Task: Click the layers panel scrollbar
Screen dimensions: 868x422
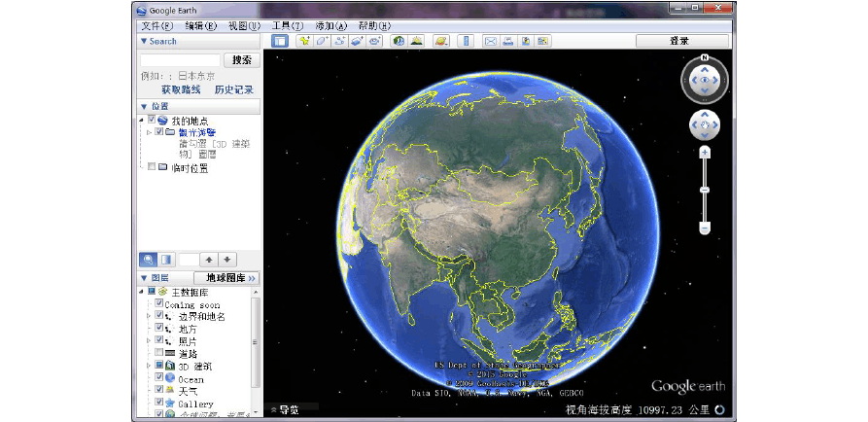Action: click(256, 342)
